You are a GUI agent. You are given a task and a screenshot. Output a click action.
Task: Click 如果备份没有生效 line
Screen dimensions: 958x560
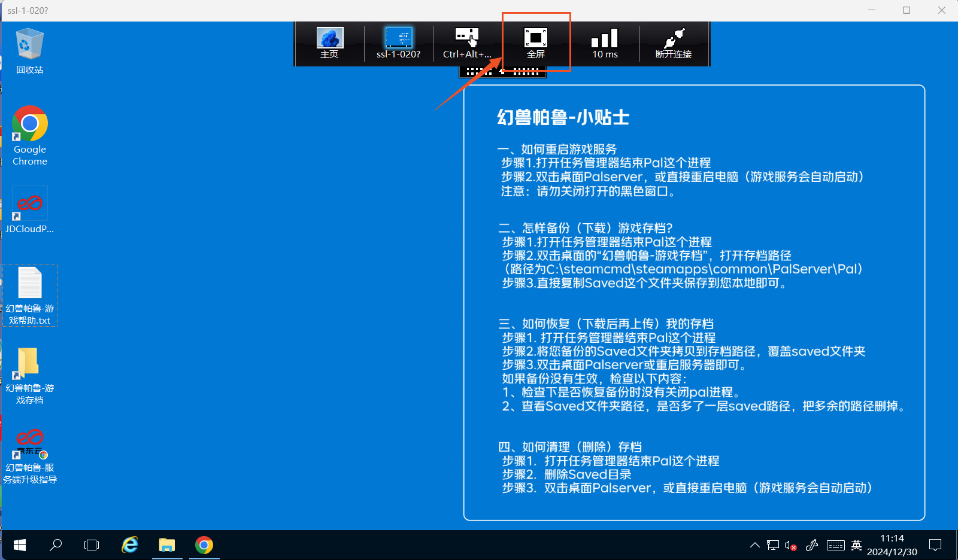(x=595, y=379)
